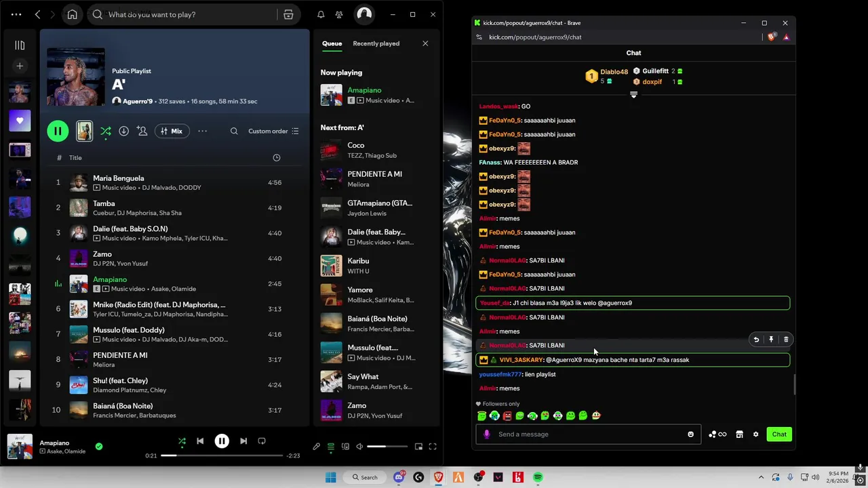Open channel points infinity button

pyautogui.click(x=717, y=434)
